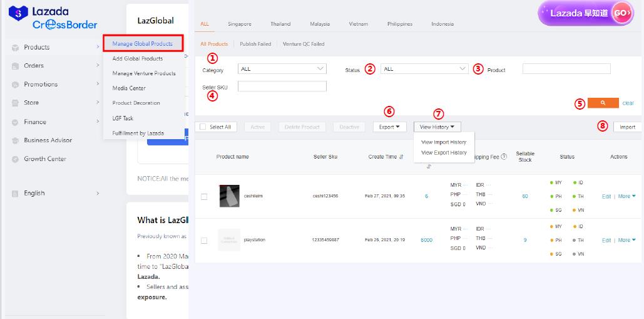Screen dimensions: 644x319
Task: Click the English language icon
Action: pos(15,193)
